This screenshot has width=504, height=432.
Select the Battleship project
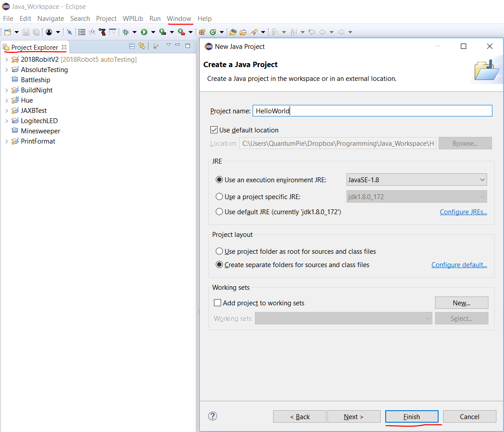pos(35,80)
